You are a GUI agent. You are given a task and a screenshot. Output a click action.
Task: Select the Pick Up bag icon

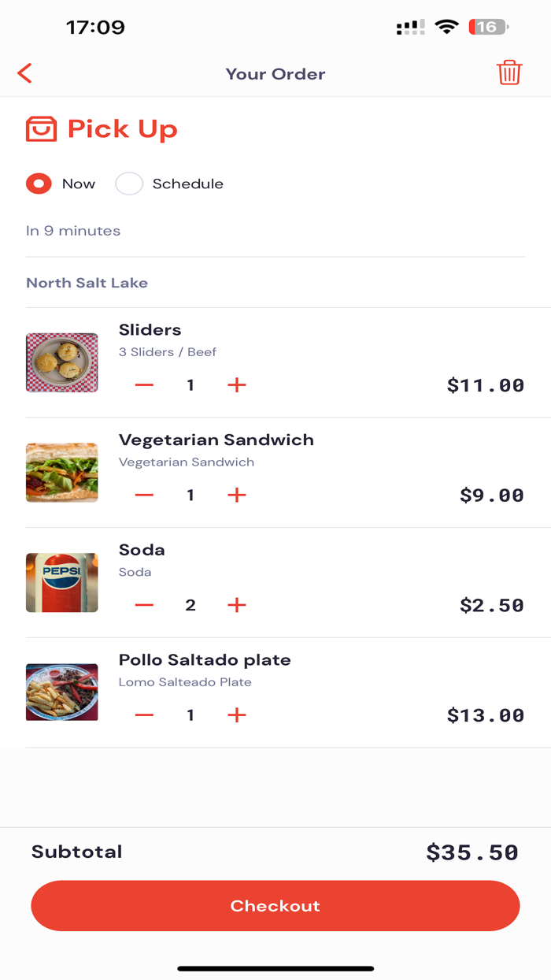pyautogui.click(x=41, y=128)
